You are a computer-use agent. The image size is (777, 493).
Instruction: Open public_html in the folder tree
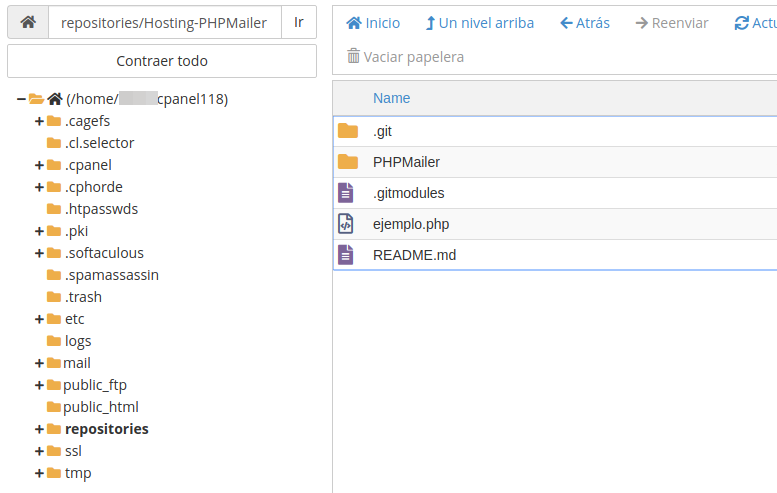tap(100, 407)
